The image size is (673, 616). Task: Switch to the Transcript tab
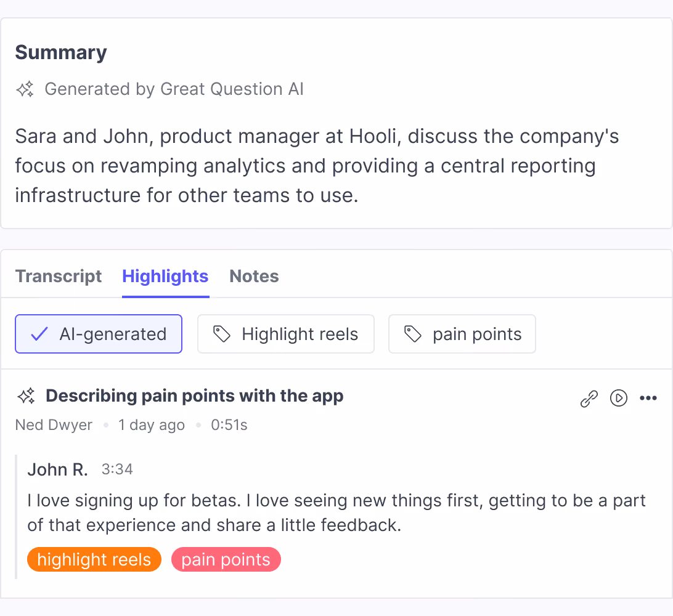pyautogui.click(x=59, y=276)
